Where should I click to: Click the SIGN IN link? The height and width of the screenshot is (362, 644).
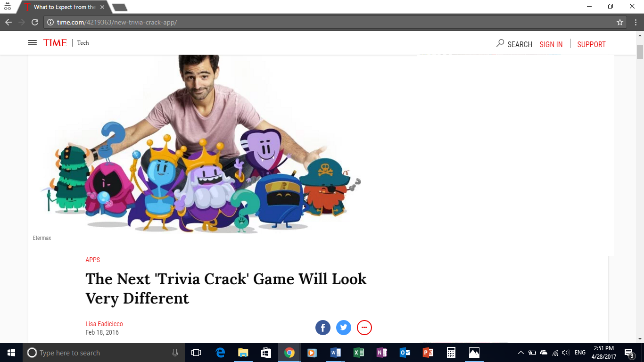pyautogui.click(x=551, y=44)
